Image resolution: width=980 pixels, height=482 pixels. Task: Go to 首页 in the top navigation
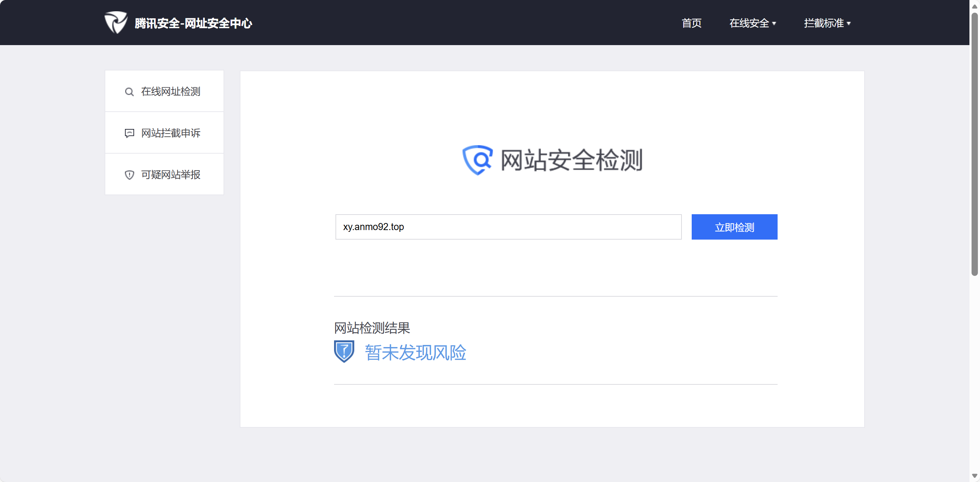(691, 23)
